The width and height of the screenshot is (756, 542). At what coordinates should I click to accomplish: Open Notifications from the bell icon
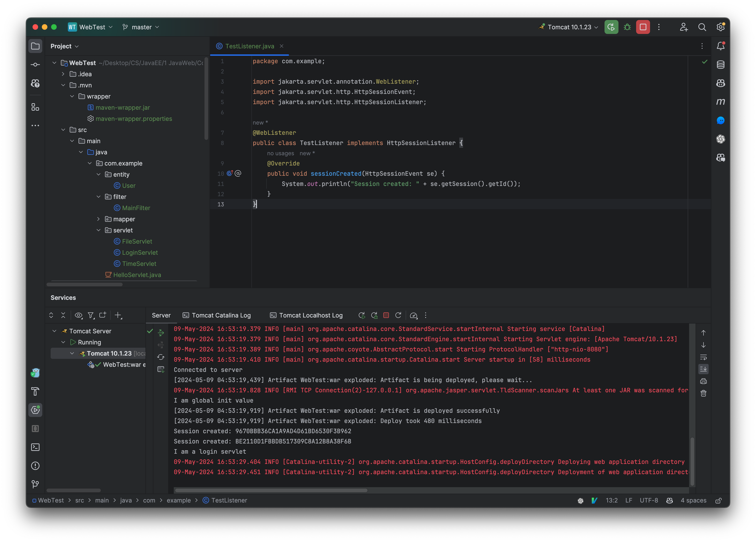pyautogui.click(x=721, y=46)
